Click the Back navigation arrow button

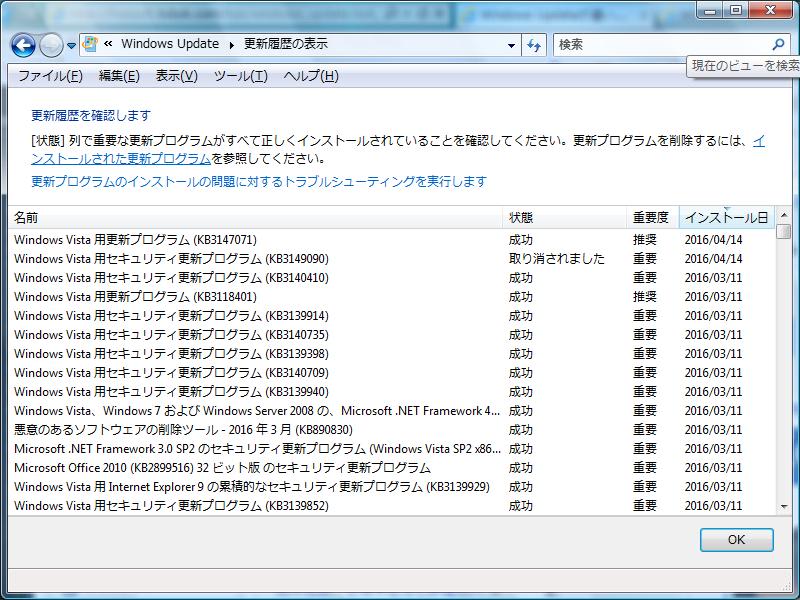[x=24, y=45]
